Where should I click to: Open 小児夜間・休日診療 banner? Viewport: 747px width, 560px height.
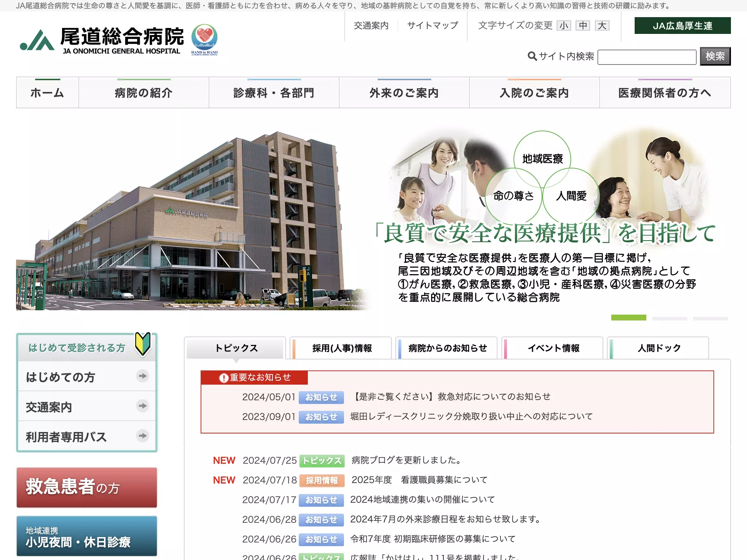87,536
